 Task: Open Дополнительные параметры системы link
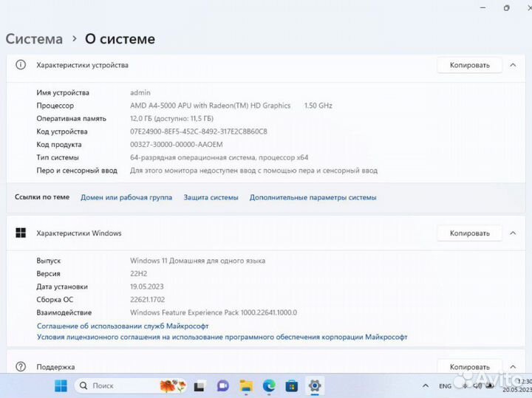coord(313,197)
